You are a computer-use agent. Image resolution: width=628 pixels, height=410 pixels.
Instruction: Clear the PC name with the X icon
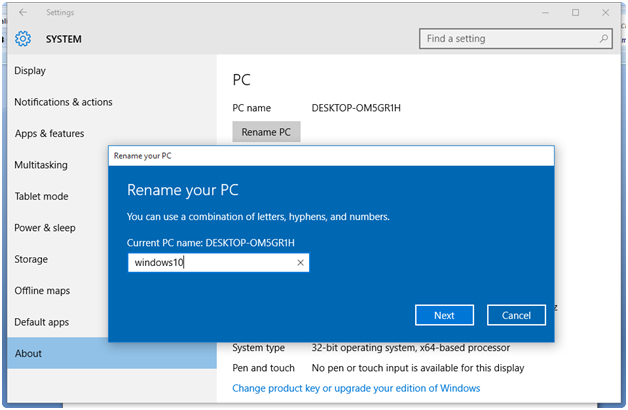(x=300, y=263)
